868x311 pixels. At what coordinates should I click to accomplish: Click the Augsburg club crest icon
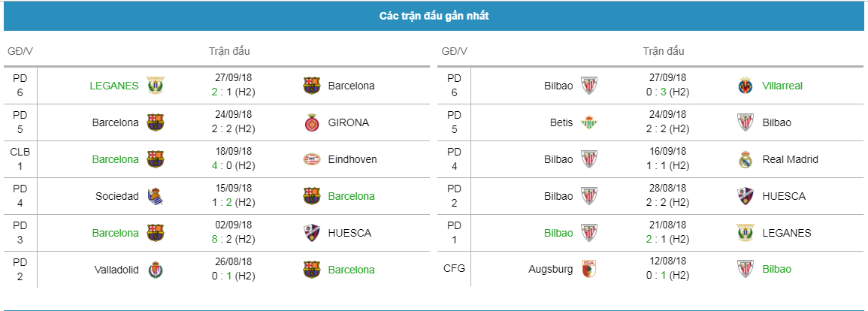click(590, 269)
